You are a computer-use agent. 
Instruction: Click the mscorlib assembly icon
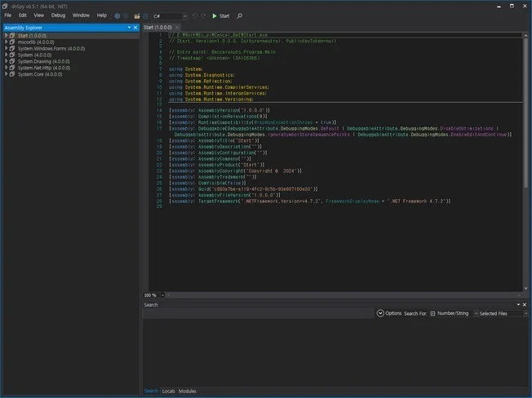point(12,42)
